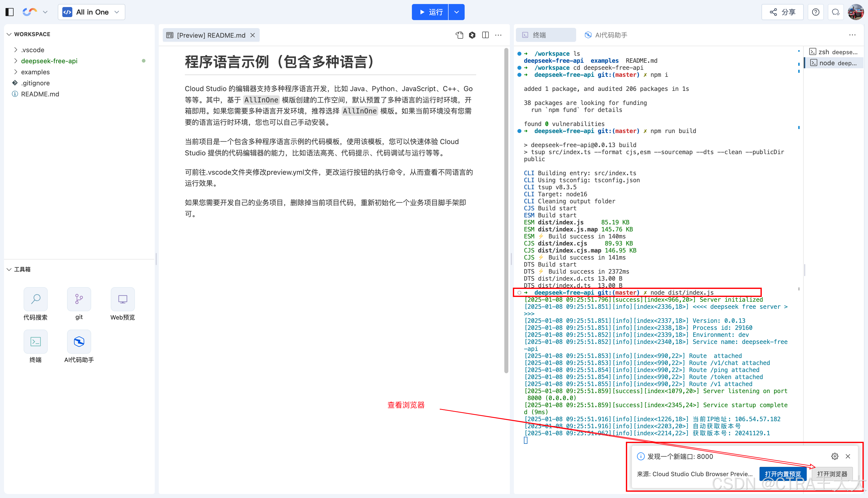Click the hexagon AI icon in editor toolbar
Viewport: 868px width, 498px height.
(472, 35)
